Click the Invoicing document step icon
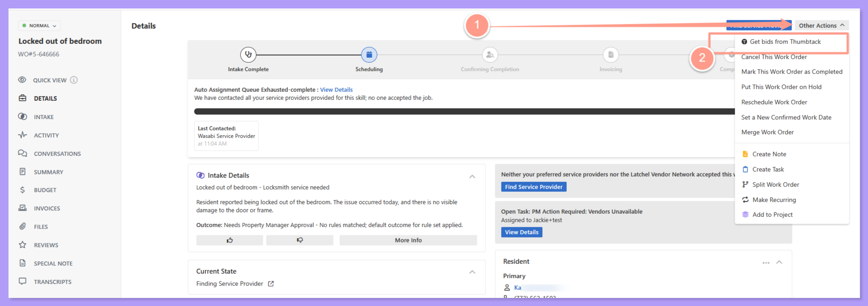Image resolution: width=868 pixels, height=306 pixels. tap(611, 55)
